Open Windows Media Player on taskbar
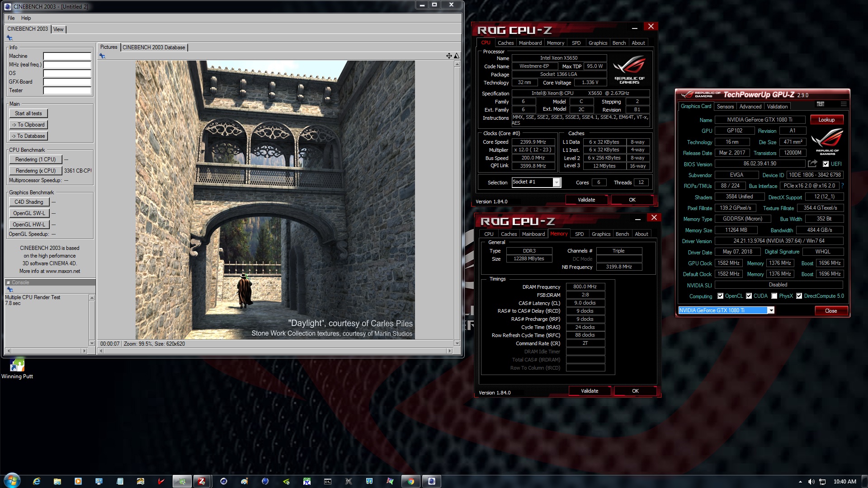The image size is (868, 488). pyautogui.click(x=78, y=481)
